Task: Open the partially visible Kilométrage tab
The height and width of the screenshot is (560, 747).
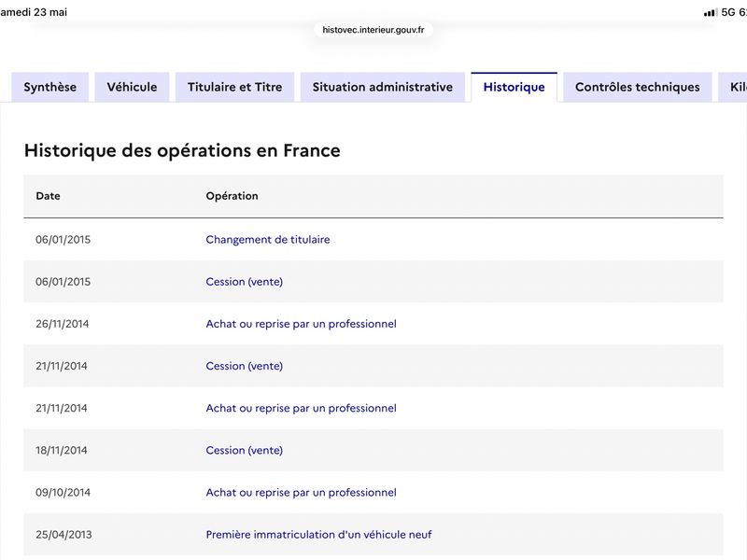Action: tap(733, 87)
